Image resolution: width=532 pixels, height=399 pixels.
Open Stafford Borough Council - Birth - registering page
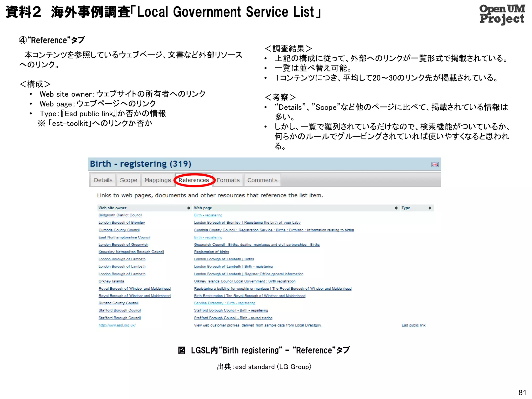231,310
